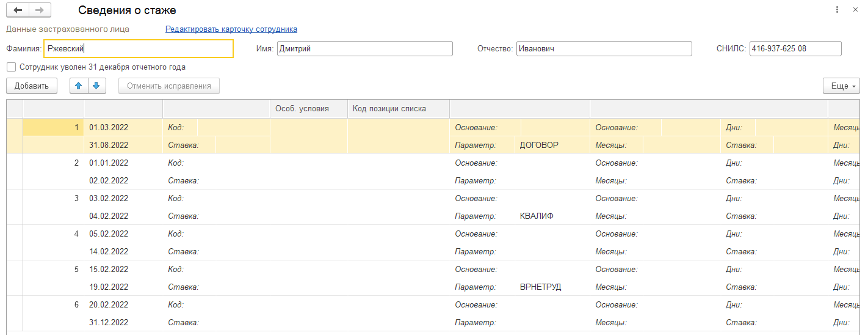
Task: Close the Сведения о стаже form
Action: tap(855, 10)
